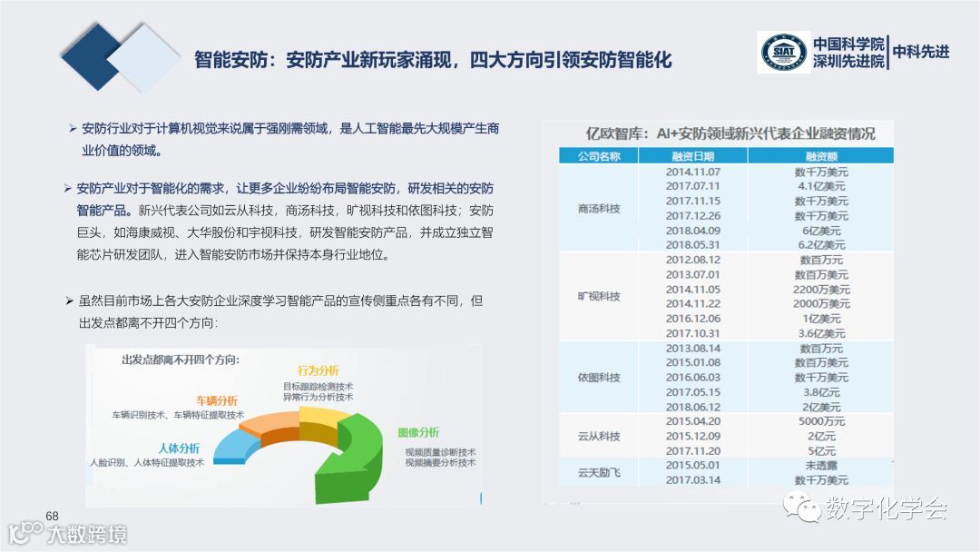The image size is (980, 552).
Task: Click the 车辆分析 chart label
Action: pos(217,400)
